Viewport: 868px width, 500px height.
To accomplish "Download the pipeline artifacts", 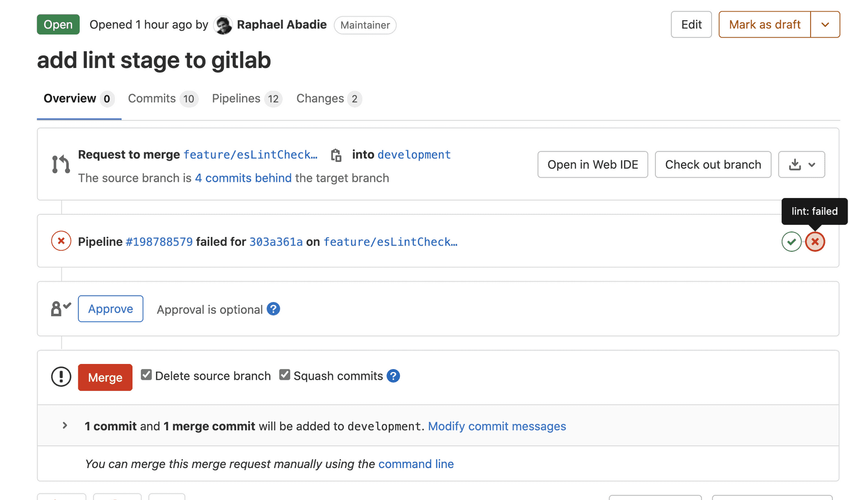I will click(794, 164).
